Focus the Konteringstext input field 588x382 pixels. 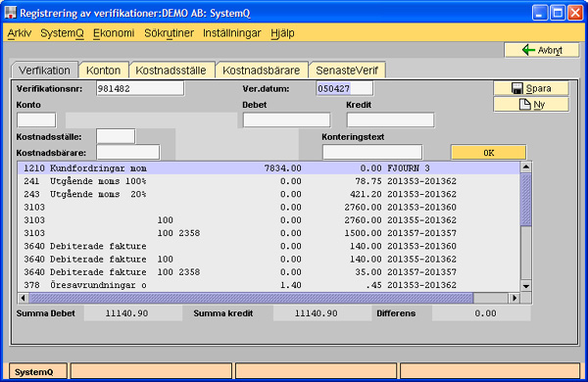tap(372, 153)
